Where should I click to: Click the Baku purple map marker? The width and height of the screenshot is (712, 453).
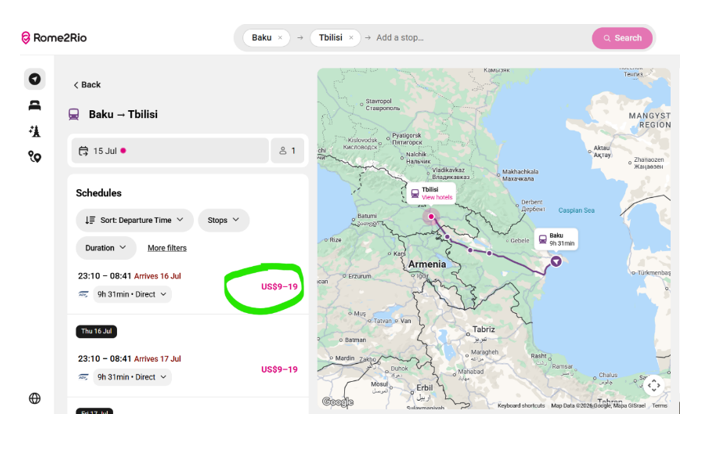556,261
